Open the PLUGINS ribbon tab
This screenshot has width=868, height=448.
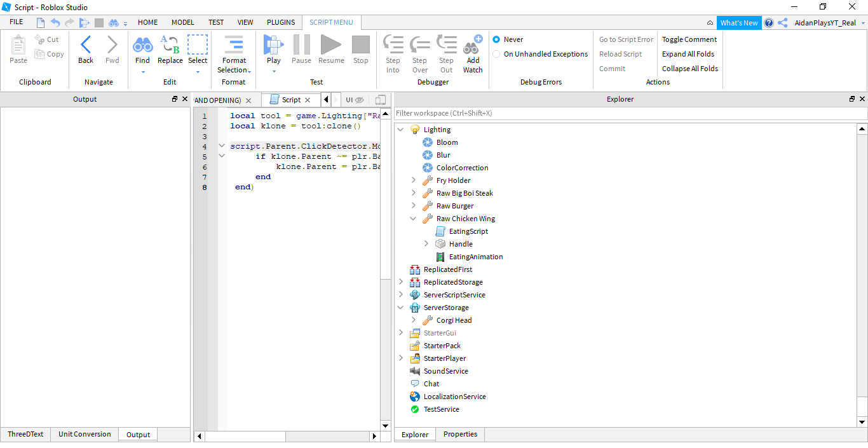[x=281, y=22]
